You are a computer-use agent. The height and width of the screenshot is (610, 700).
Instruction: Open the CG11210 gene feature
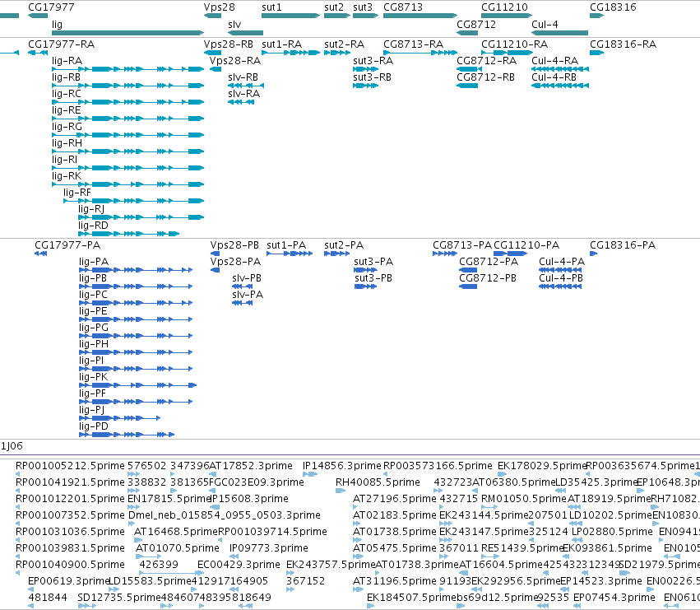coord(507,16)
